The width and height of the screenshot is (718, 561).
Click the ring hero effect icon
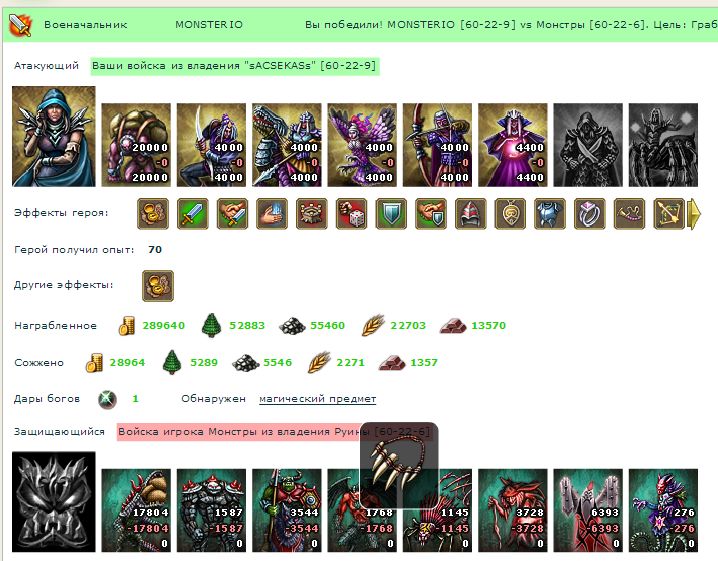[x=590, y=213]
